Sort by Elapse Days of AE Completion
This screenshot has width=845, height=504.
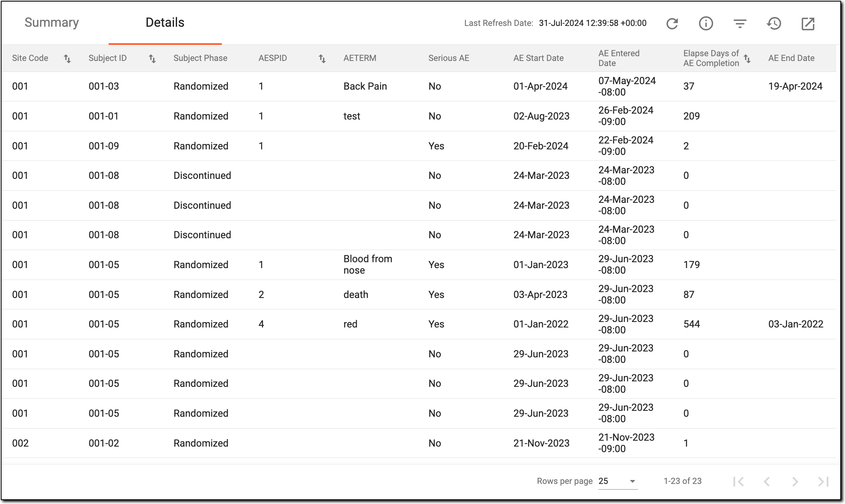coord(747,59)
